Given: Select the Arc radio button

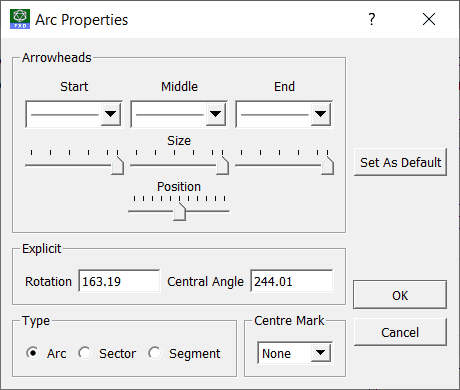Looking at the screenshot, I should click(x=33, y=353).
